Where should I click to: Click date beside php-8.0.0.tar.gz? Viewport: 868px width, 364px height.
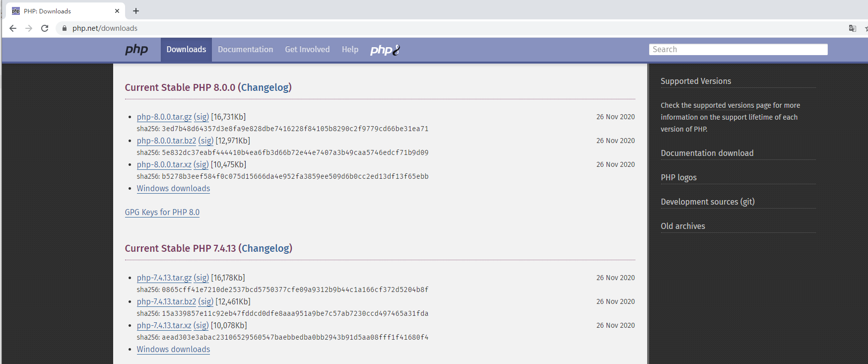pyautogui.click(x=615, y=117)
